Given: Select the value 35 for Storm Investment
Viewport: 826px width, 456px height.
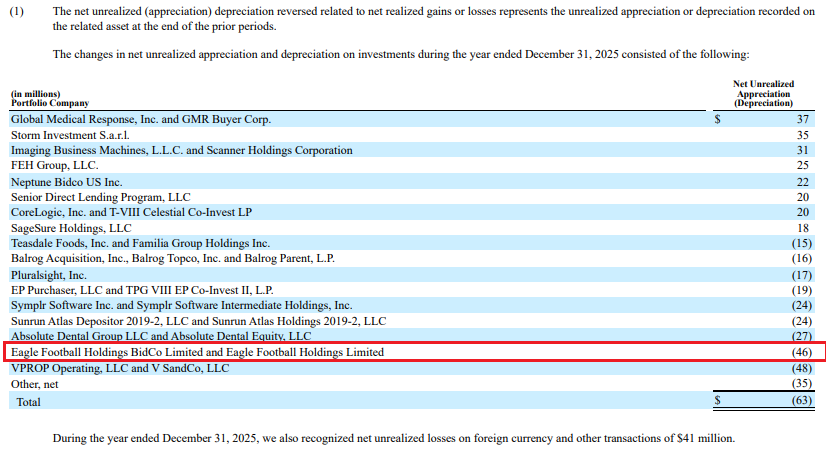Looking at the screenshot, I should click(x=802, y=135).
